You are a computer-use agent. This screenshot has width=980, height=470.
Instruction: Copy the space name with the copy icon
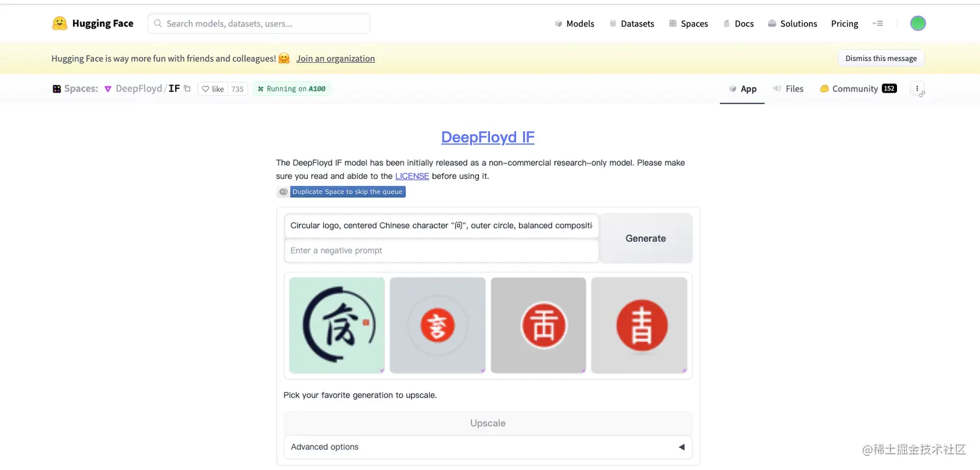pyautogui.click(x=187, y=89)
